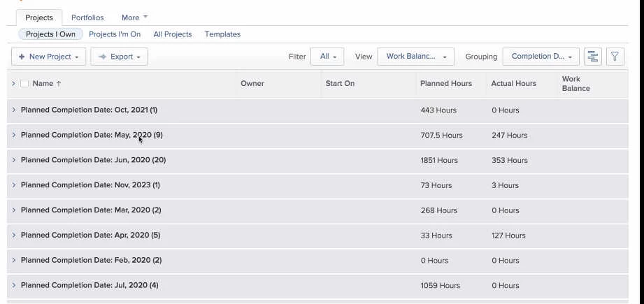Screen dimensions: 644x304
Task: Expand the Mar, 2020 group chevron
Action: pos(14,210)
